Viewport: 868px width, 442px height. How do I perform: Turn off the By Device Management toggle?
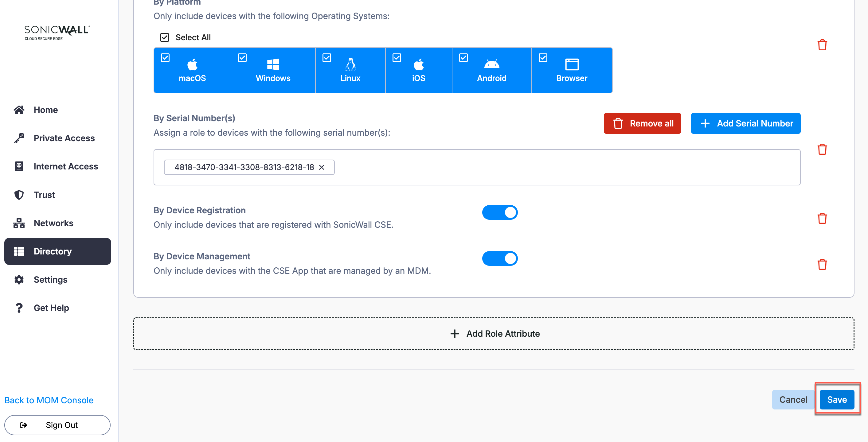click(x=500, y=258)
